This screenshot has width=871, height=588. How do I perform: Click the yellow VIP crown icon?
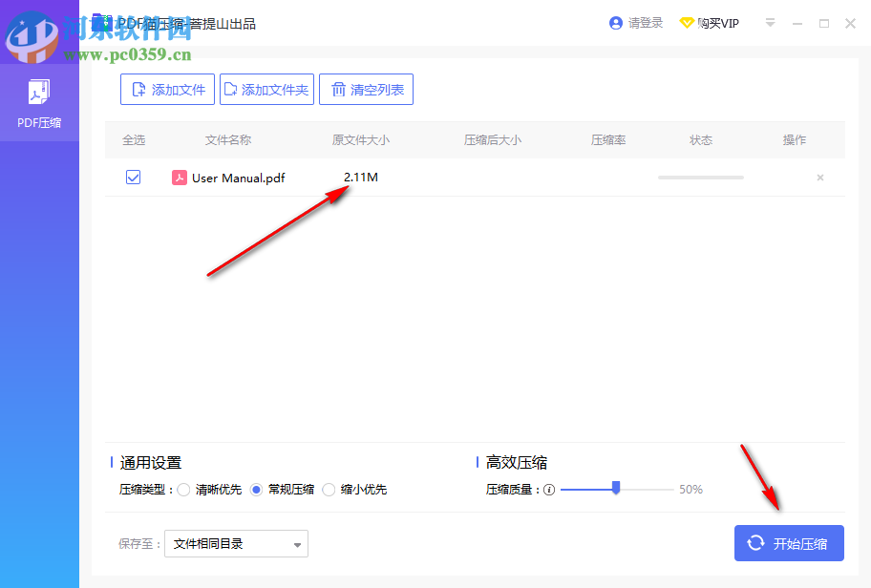[686, 22]
